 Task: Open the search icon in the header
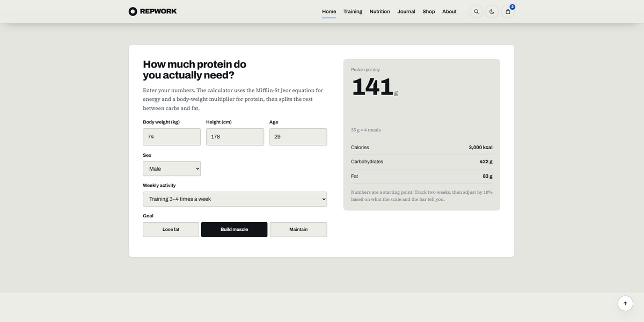click(477, 11)
